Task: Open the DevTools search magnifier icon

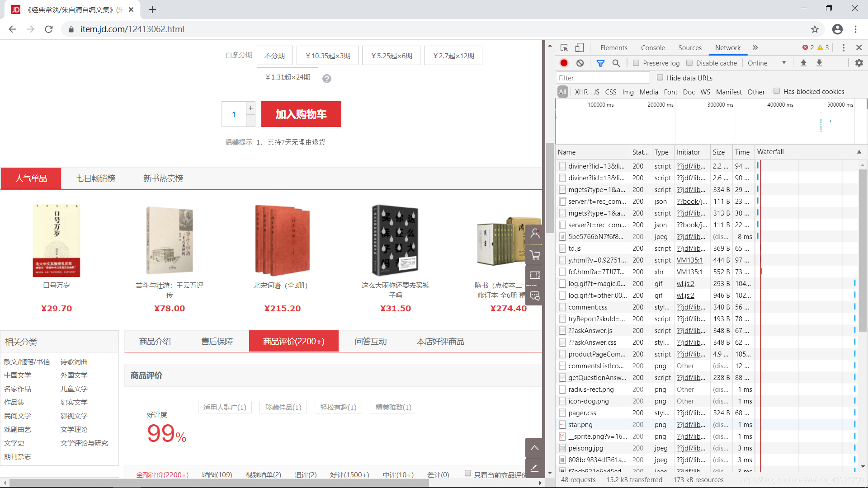Action: coord(616,63)
